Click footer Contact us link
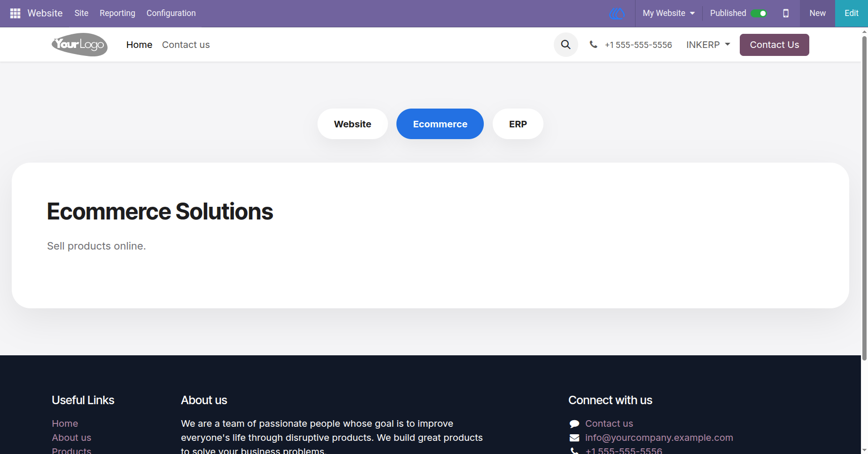Viewport: 868px width, 454px height. click(609, 423)
